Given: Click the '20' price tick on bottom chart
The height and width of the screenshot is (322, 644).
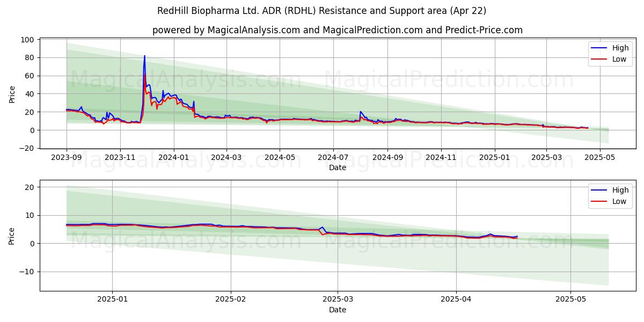Looking at the screenshot, I should 31,187.
